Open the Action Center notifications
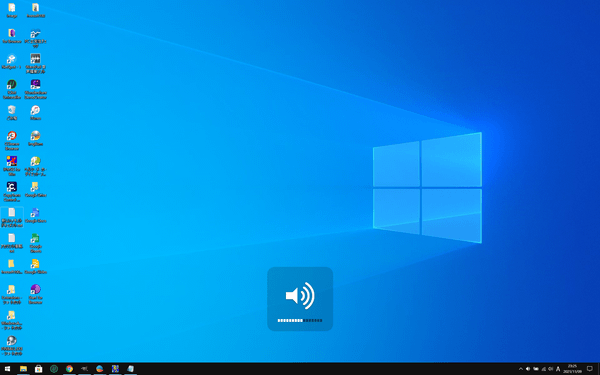The height and width of the screenshot is (375, 600). pyautogui.click(x=590, y=369)
